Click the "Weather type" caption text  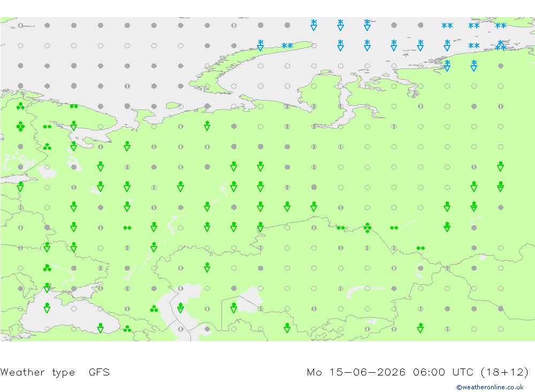(37, 372)
